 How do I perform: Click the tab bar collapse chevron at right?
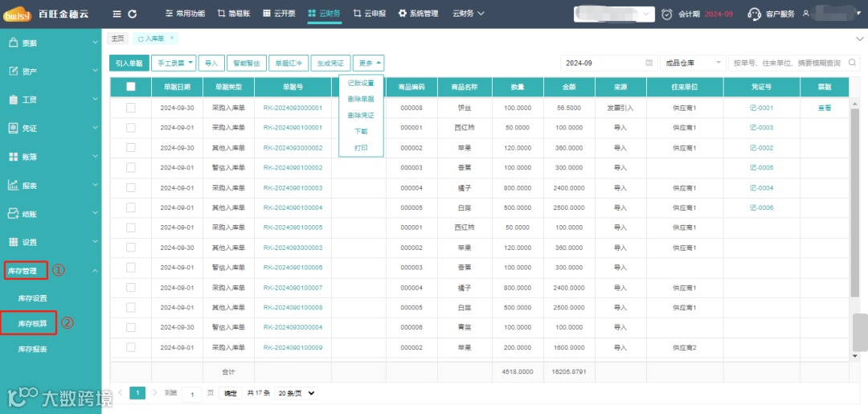pyautogui.click(x=860, y=39)
